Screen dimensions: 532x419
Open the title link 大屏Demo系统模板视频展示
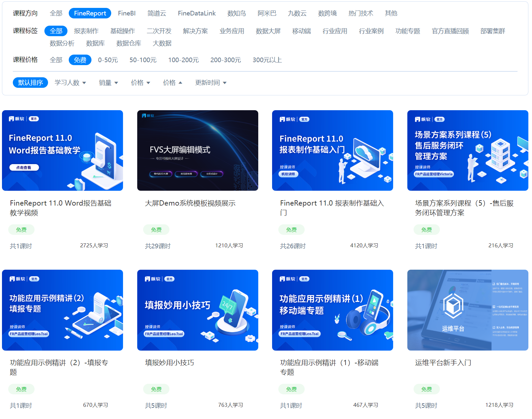190,203
